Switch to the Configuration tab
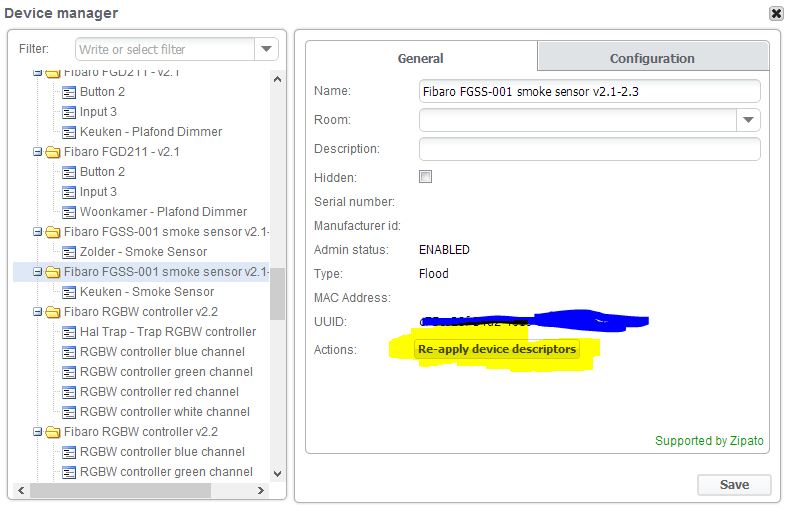790x511 pixels. tap(652, 58)
